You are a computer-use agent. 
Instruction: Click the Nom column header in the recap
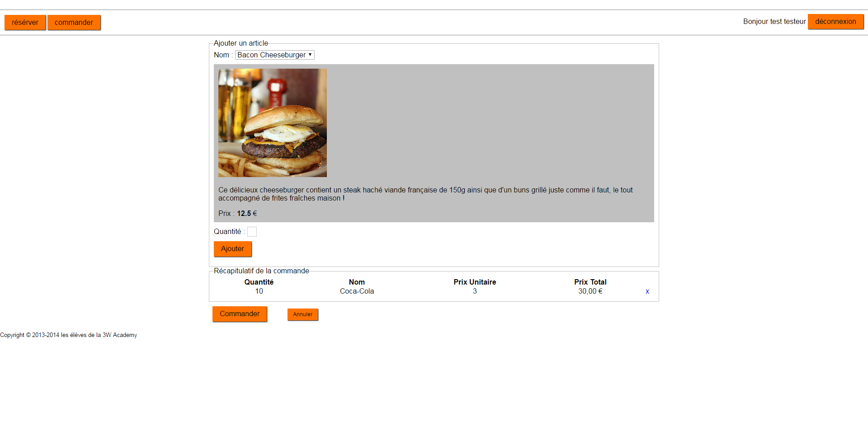point(357,282)
